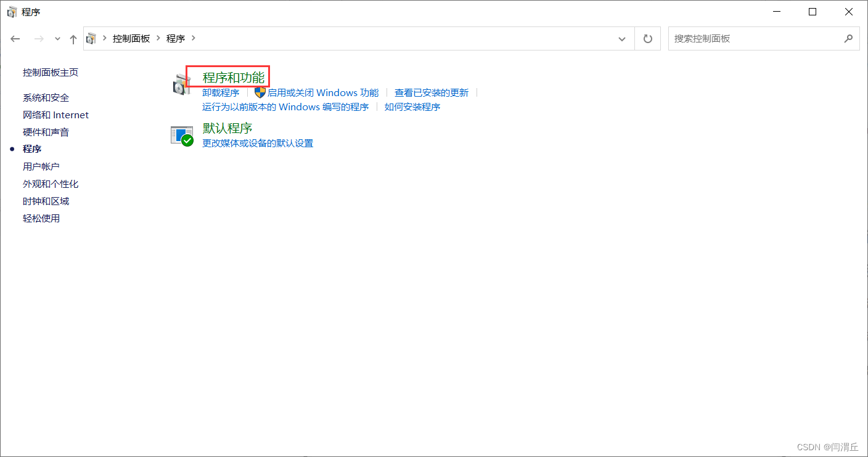Close the 程序 window
Image resolution: width=868 pixels, height=457 pixels.
click(849, 12)
